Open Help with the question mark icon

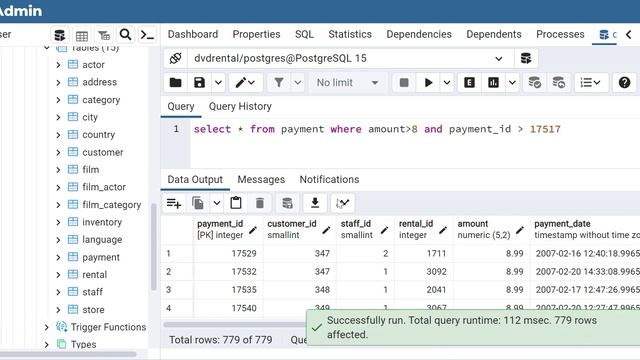(624, 83)
